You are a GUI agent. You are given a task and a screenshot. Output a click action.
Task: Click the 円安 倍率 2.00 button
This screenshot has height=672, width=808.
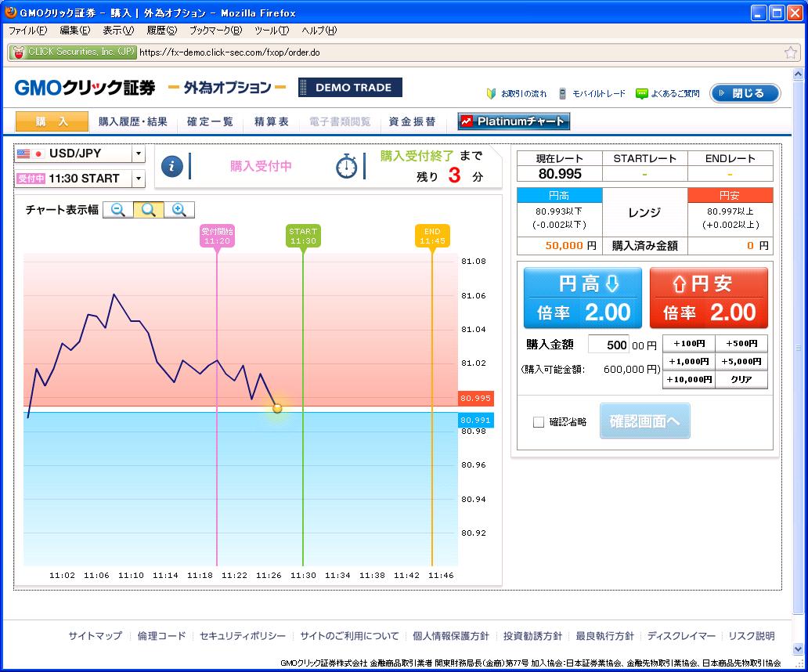pyautogui.click(x=709, y=298)
